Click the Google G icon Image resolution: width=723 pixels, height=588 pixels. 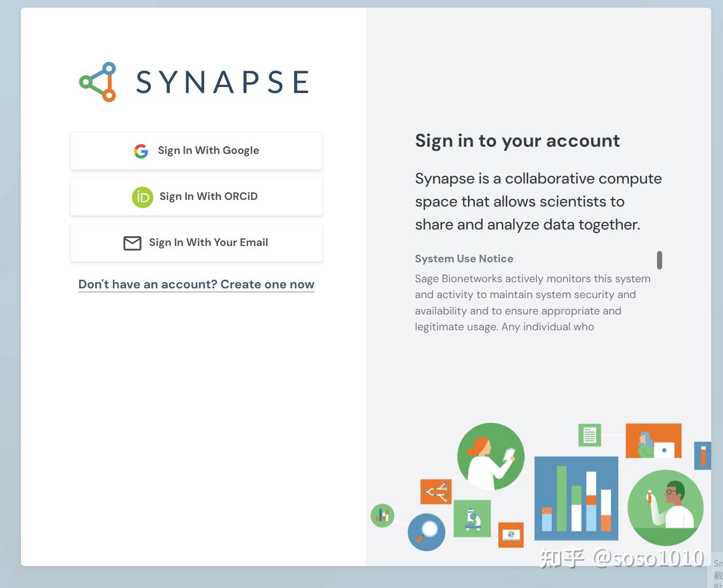[x=141, y=151]
